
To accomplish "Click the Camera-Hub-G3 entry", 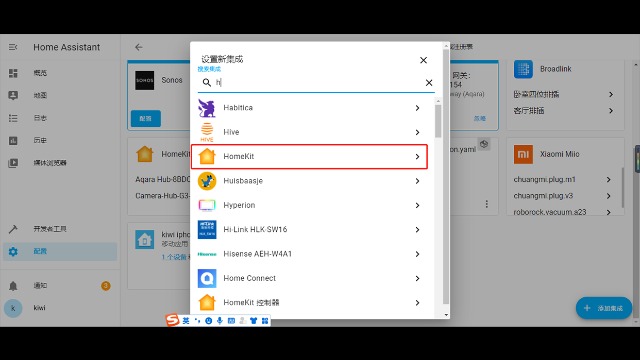I will pos(162,196).
